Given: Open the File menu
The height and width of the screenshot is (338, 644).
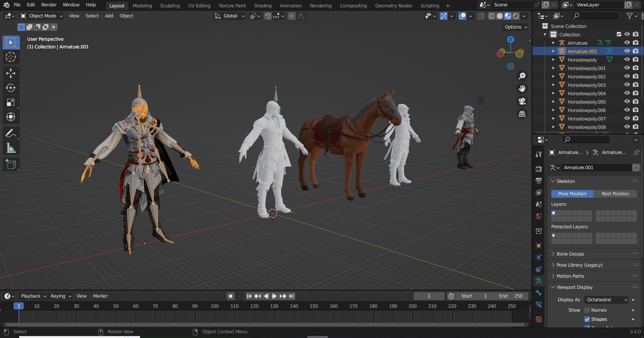Looking at the screenshot, I should (x=17, y=5).
